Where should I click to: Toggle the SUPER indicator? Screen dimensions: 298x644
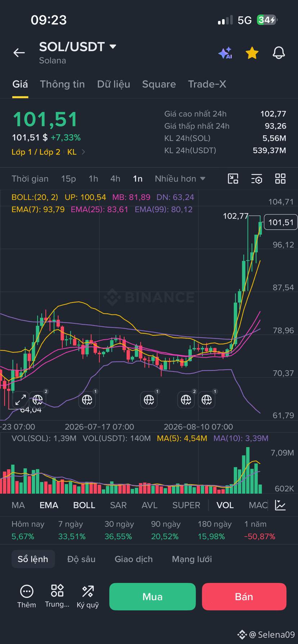tap(186, 505)
